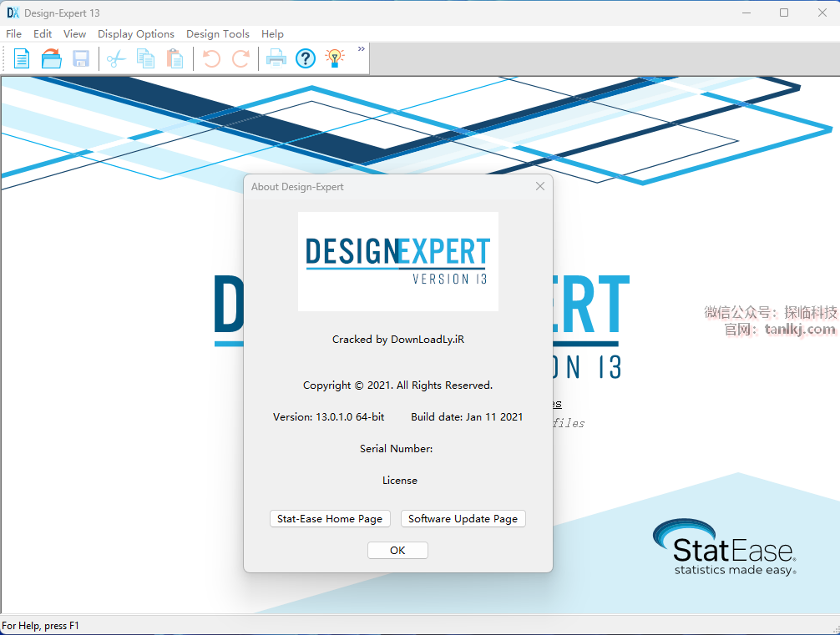
Task: Click the light bulb tips icon
Action: point(335,58)
